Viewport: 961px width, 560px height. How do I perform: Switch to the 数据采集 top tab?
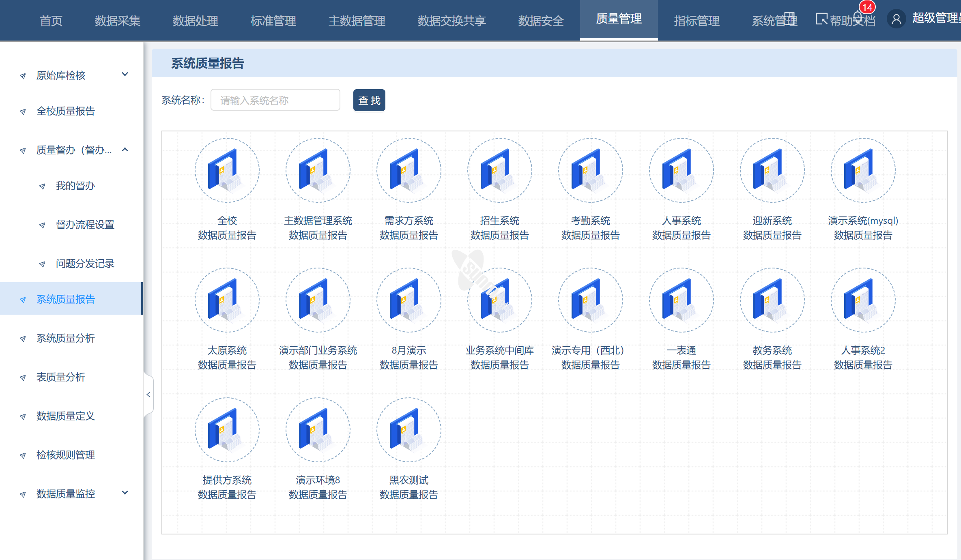118,21
